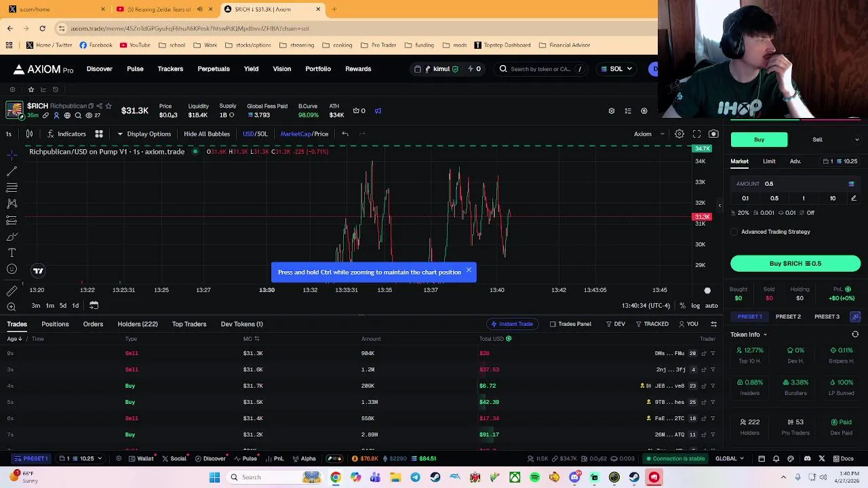Toggle the DEV trades filter
Image resolution: width=868 pixels, height=488 pixels.
tap(615, 324)
